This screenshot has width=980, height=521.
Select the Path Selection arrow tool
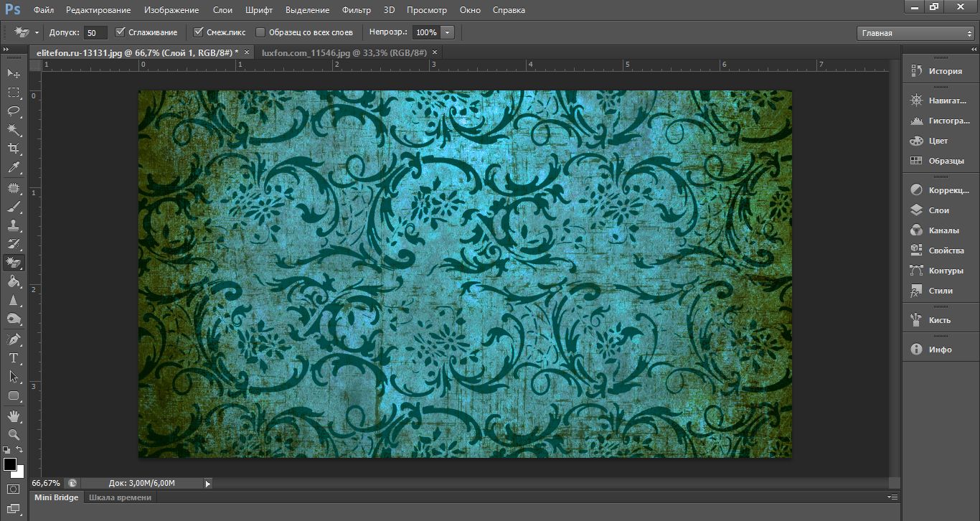14,377
